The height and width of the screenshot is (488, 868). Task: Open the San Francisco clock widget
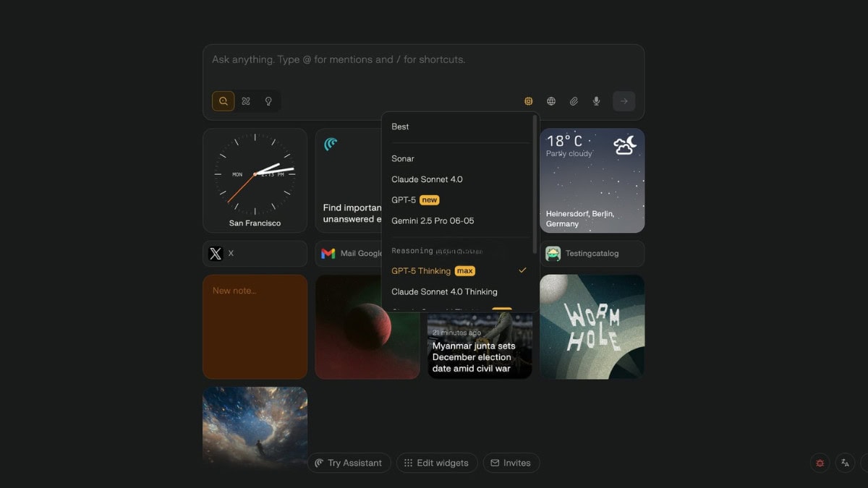pos(255,180)
